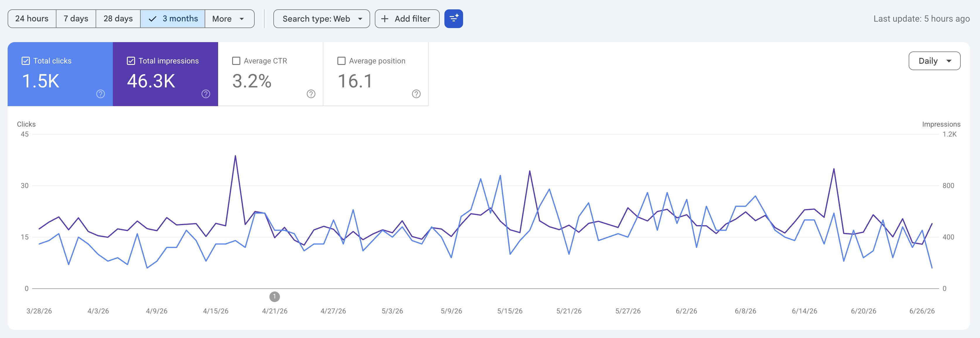The image size is (980, 338).
Task: Click the help icon on Average CTR card
Action: click(x=311, y=94)
